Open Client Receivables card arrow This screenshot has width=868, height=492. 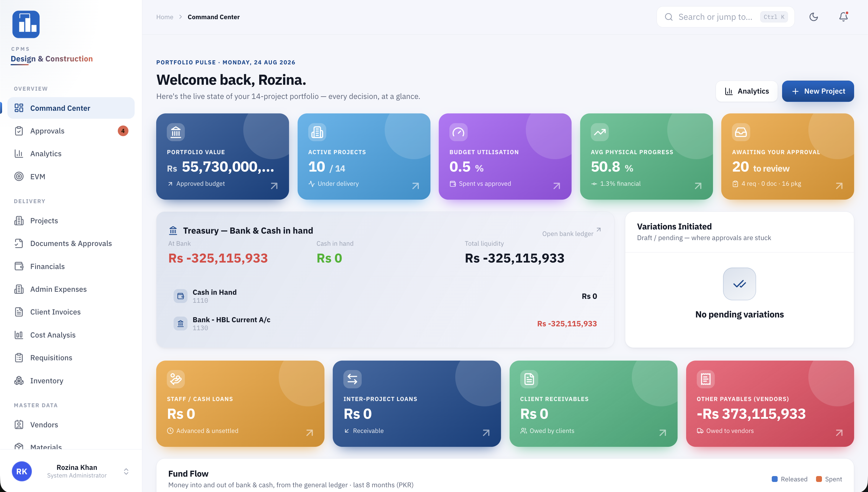point(663,433)
